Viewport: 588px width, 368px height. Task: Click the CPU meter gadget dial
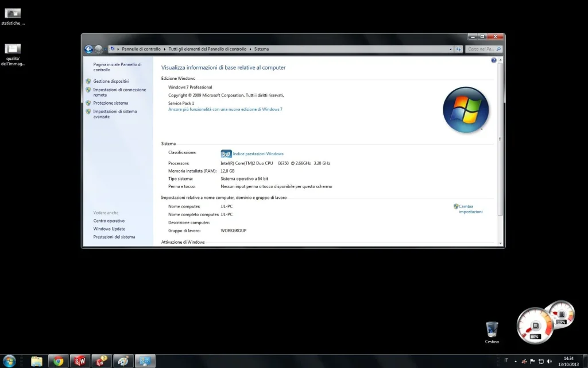coord(535,325)
